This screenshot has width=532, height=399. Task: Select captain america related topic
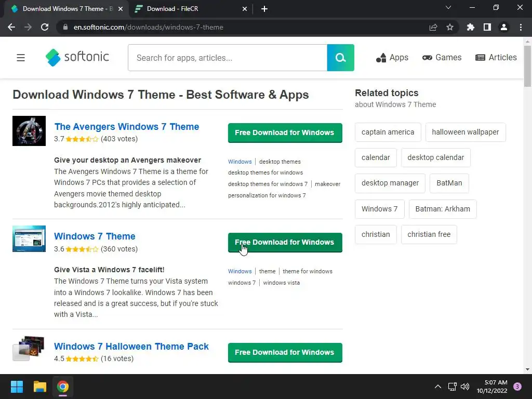[x=388, y=132]
